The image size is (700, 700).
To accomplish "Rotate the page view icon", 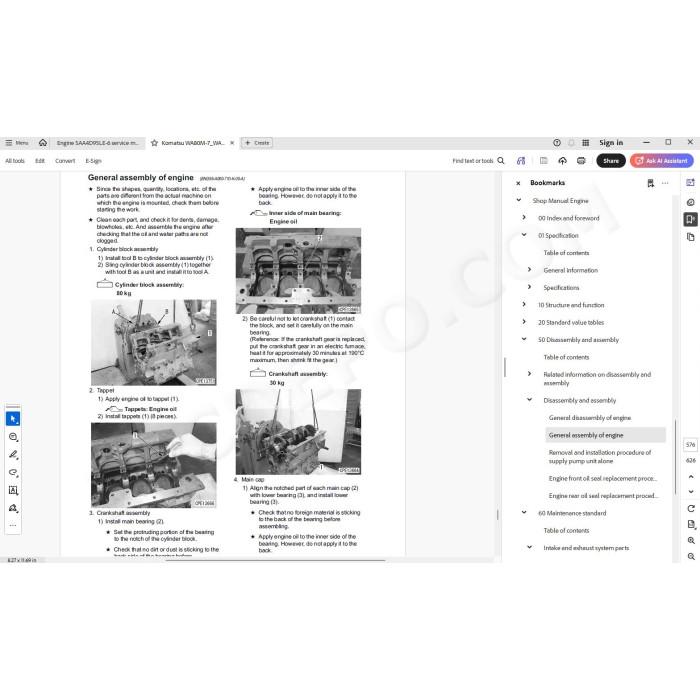I will coord(691,508).
